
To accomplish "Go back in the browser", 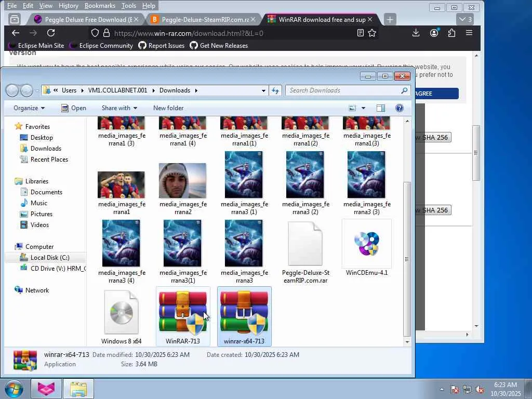I will point(16,33).
